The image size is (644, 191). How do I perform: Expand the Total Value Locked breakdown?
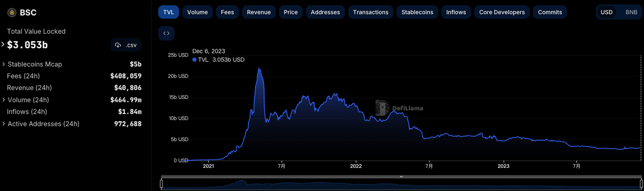(x=3, y=45)
